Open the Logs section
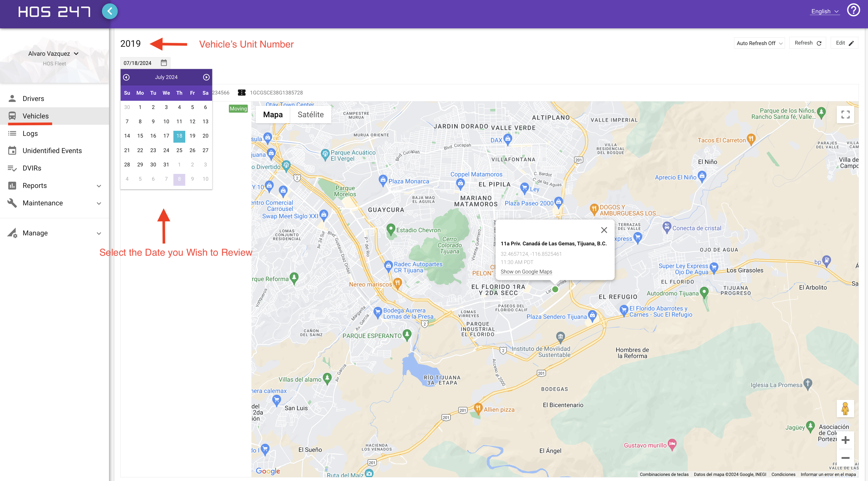 pos(54,133)
